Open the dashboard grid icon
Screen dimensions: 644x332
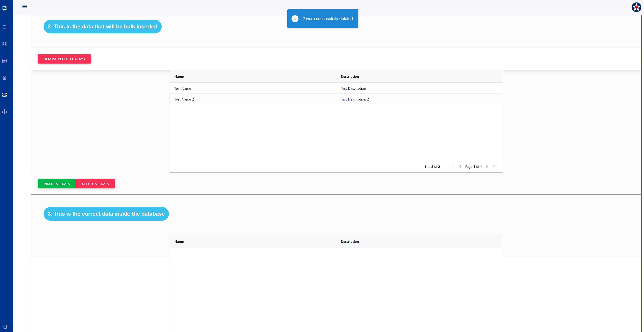(4, 44)
